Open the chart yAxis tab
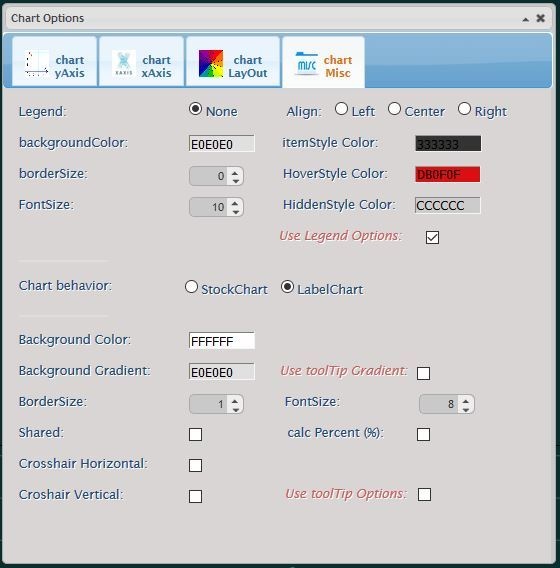 54,62
